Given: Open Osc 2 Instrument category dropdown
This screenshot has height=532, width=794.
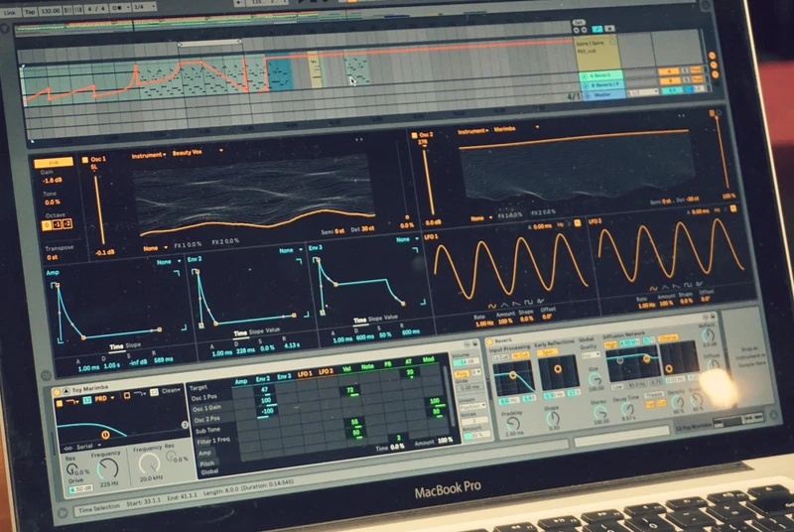Looking at the screenshot, I should tap(473, 131).
